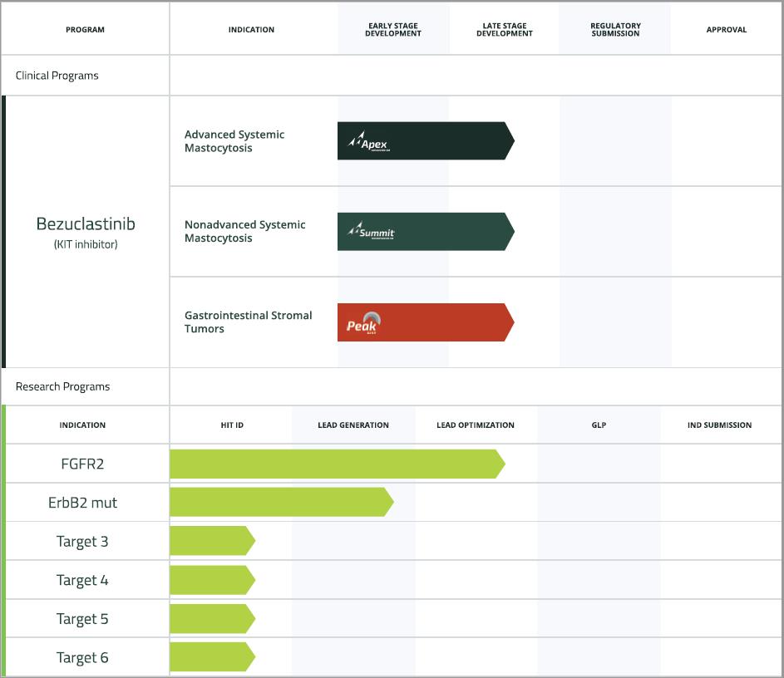Click the Regulatory Submission column header
The width and height of the screenshot is (784, 678).
[x=615, y=30]
